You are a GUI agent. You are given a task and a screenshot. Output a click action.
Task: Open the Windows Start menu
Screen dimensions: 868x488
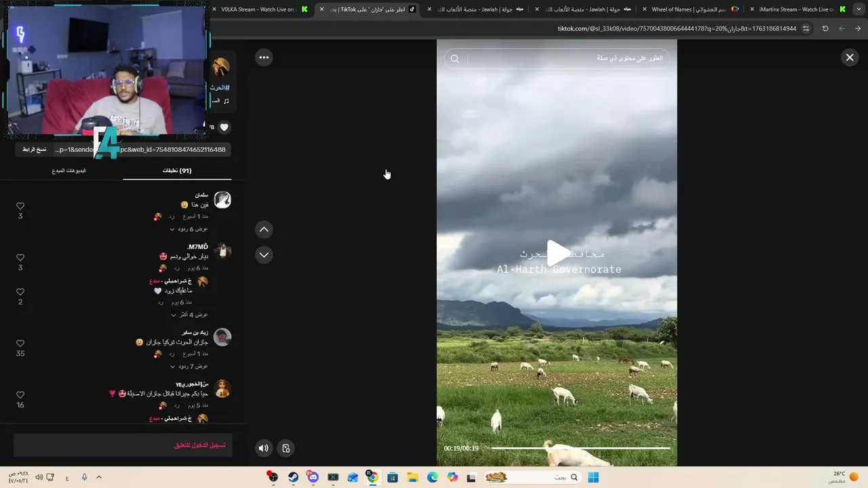pyautogui.click(x=593, y=477)
